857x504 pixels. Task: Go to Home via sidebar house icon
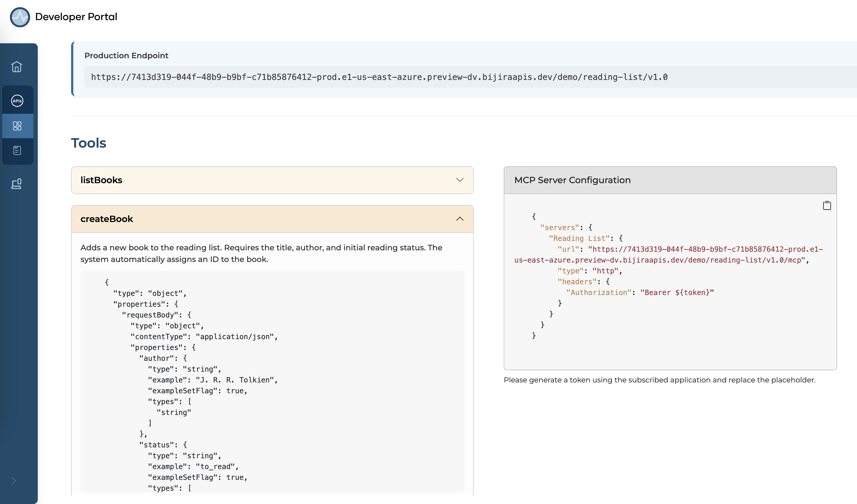point(17,67)
